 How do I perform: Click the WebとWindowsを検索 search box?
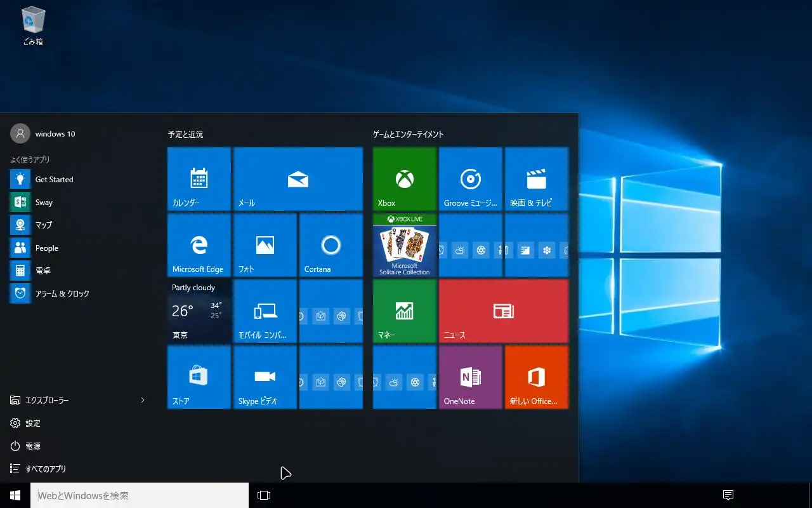140,495
